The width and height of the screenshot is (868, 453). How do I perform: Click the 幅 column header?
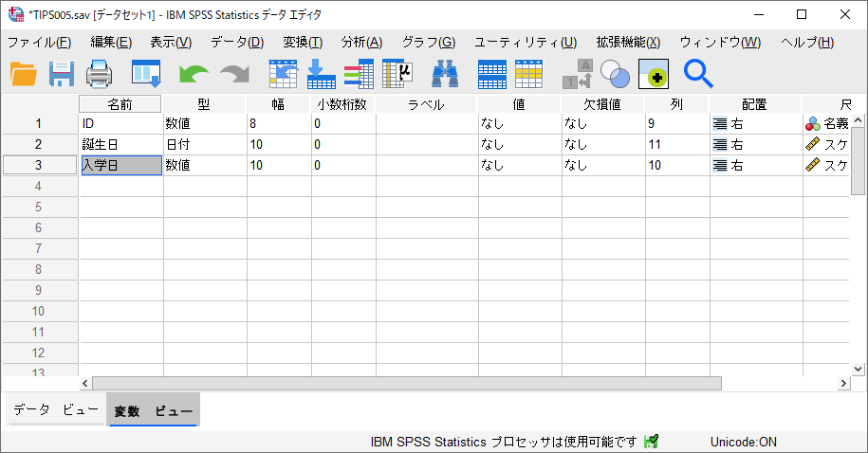click(278, 104)
